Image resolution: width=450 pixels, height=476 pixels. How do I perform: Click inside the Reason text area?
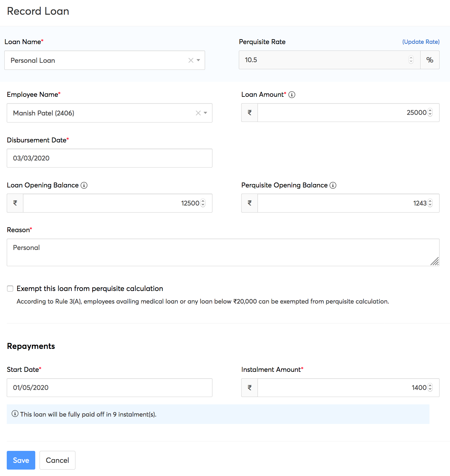pos(223,252)
